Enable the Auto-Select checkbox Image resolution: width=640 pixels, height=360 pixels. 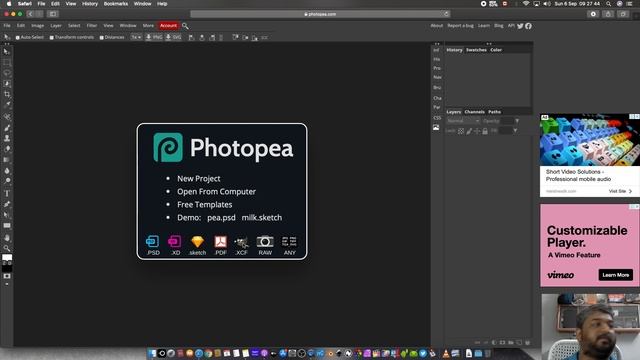point(18,38)
